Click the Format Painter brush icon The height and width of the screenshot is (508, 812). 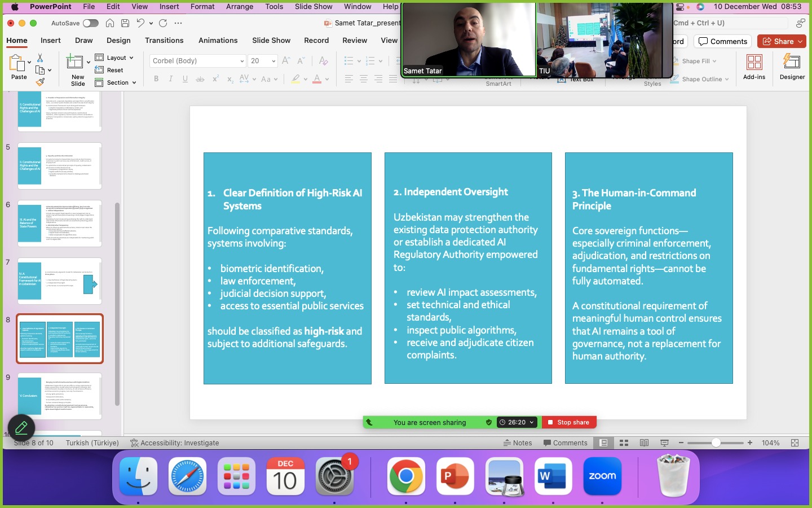point(40,82)
